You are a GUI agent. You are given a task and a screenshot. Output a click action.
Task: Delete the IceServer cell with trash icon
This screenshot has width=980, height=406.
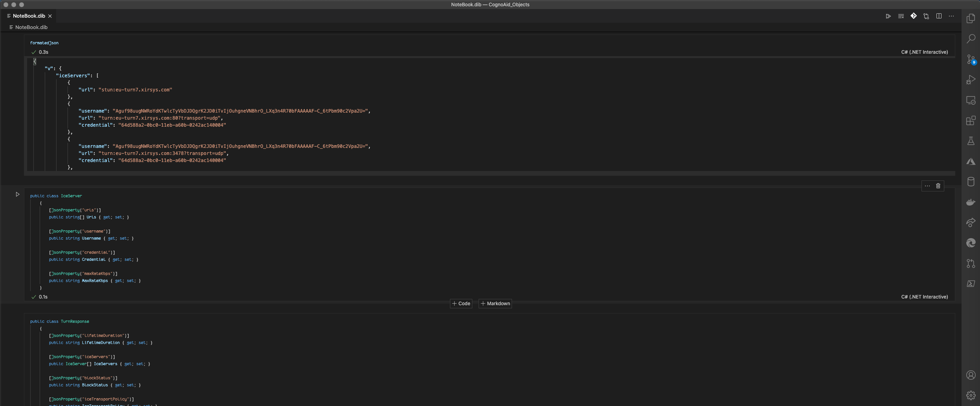coord(938,186)
